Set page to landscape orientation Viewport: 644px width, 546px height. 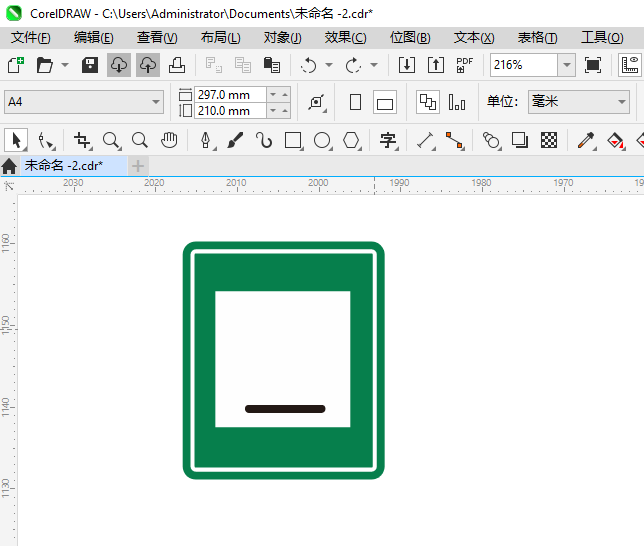[385, 102]
